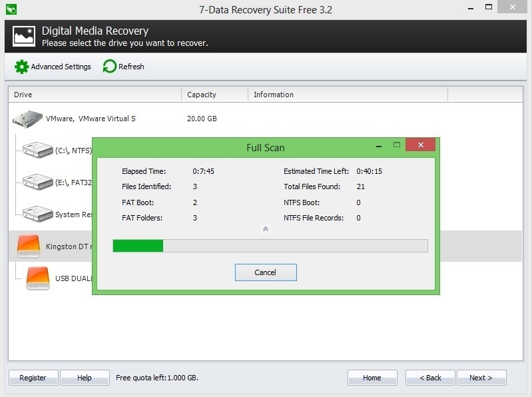Click the Back button

click(430, 378)
